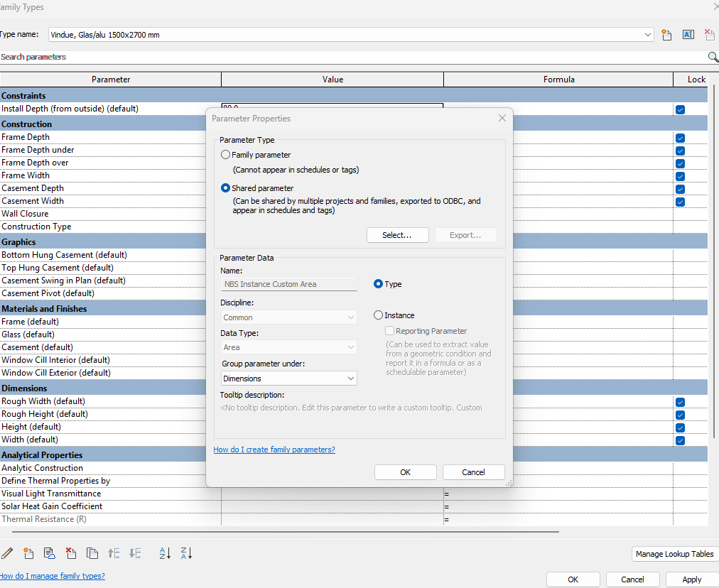Expand the Type name dropdown list

point(647,34)
